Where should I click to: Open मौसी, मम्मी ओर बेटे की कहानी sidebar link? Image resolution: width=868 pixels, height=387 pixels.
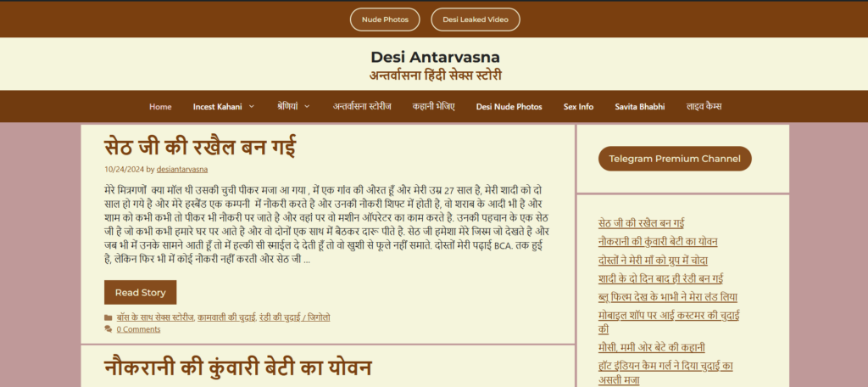click(651, 347)
